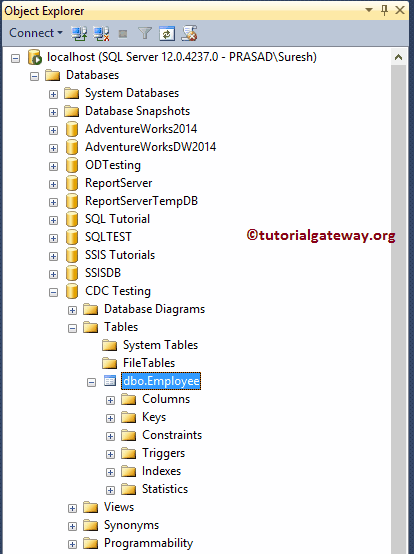414x554 pixels.
Task: Click the System Tables folder icon
Action: click(x=110, y=345)
